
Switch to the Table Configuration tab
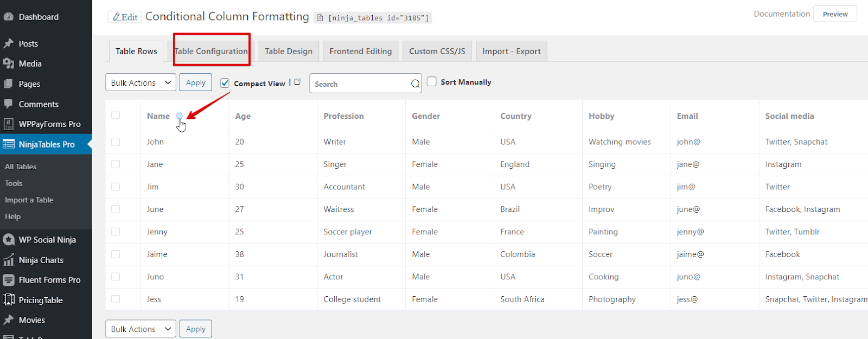211,51
